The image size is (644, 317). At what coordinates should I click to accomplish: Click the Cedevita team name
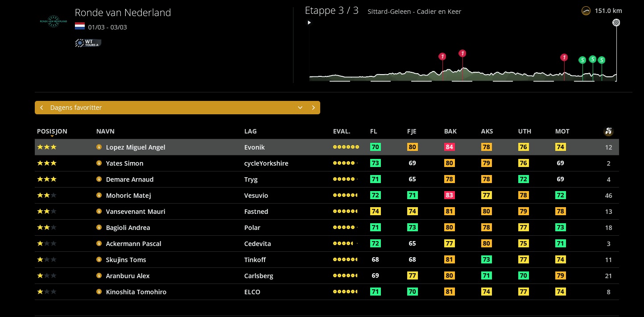point(259,243)
